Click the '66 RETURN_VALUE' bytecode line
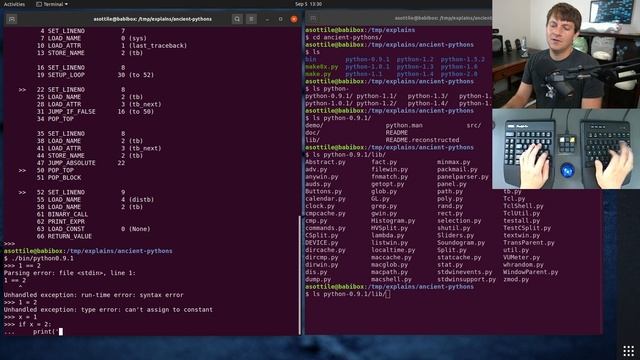640x360 pixels. coord(64,236)
